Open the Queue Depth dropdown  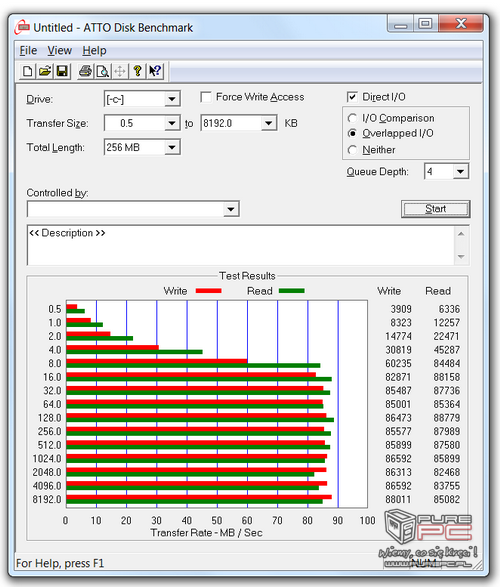[x=460, y=171]
